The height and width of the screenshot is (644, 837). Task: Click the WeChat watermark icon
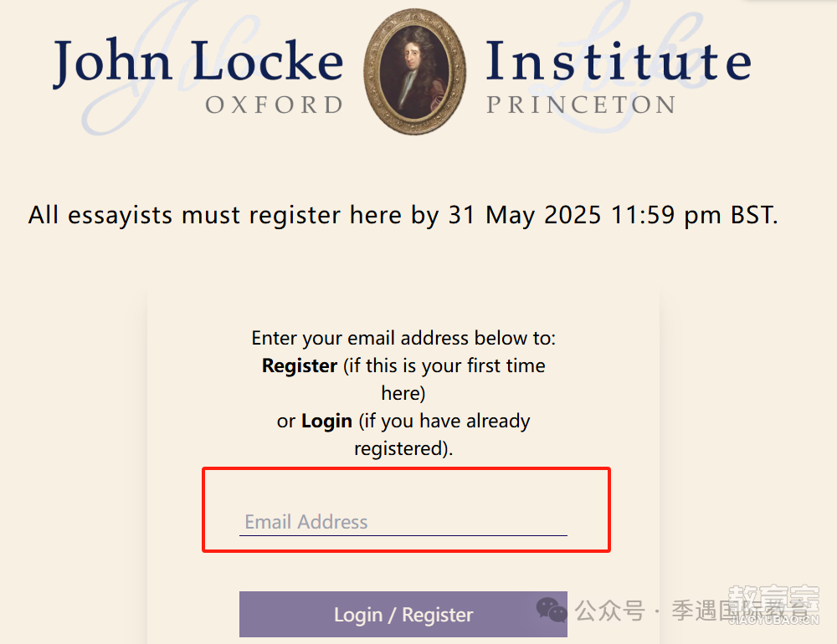[x=552, y=610]
